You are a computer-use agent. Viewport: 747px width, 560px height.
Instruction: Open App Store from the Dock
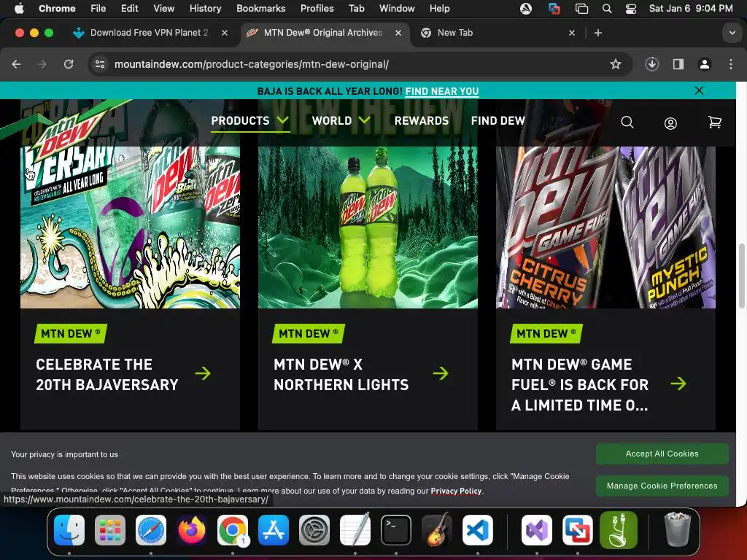pyautogui.click(x=274, y=530)
